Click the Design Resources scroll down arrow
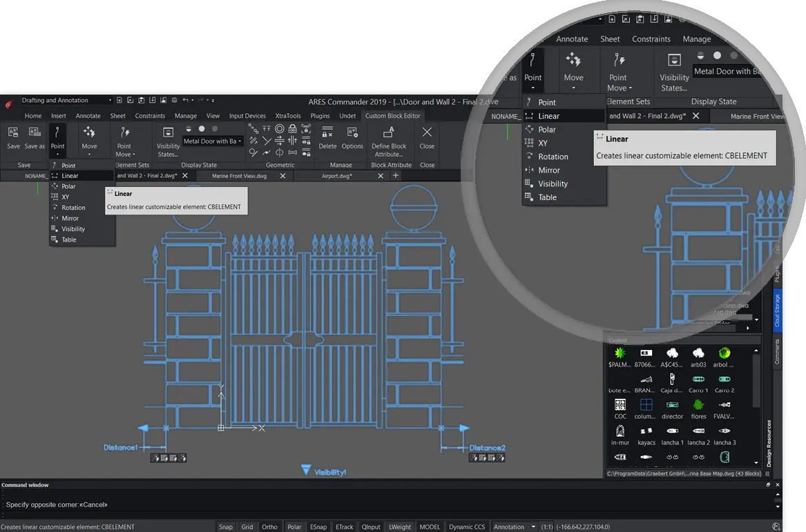The height and width of the screenshot is (532, 806). pyautogui.click(x=756, y=463)
